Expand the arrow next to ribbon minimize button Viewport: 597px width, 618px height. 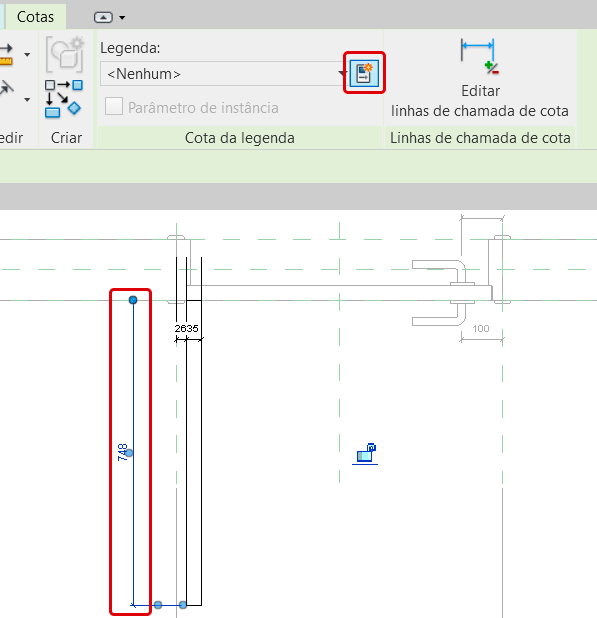tap(122, 18)
